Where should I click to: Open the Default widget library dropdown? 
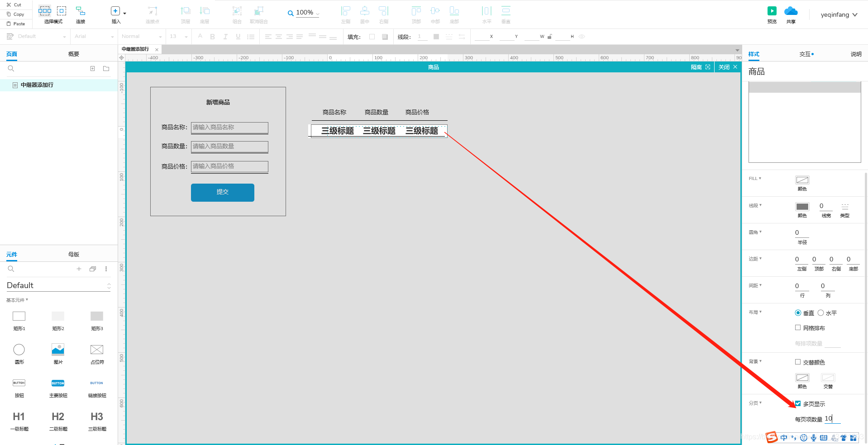tap(58, 285)
